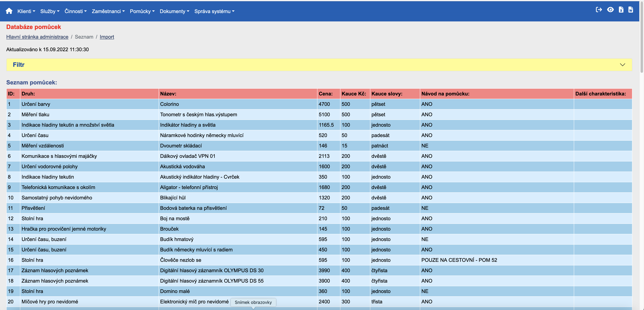The width and height of the screenshot is (644, 310).
Task: Open the Správa systému menu
Action: pos(214,11)
